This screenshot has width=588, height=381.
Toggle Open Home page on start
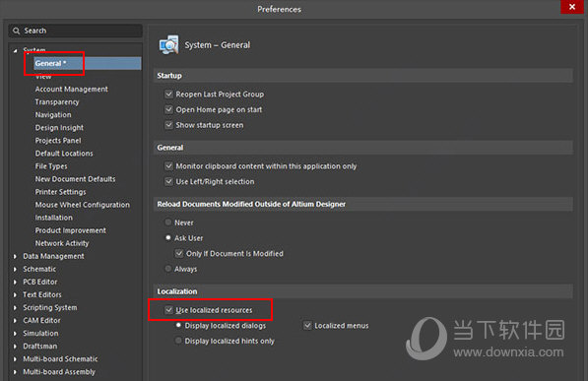[169, 109]
